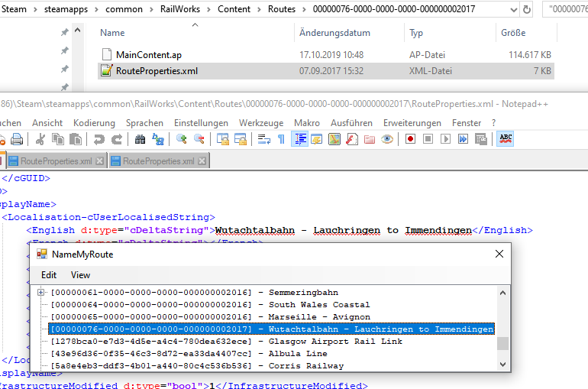Switch to second RouteProperties.xml tab

tap(159, 161)
